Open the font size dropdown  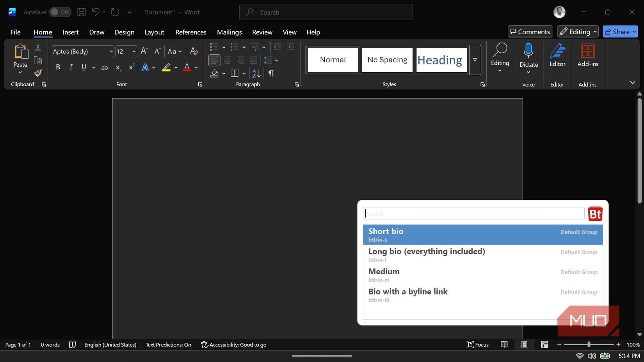click(x=133, y=51)
